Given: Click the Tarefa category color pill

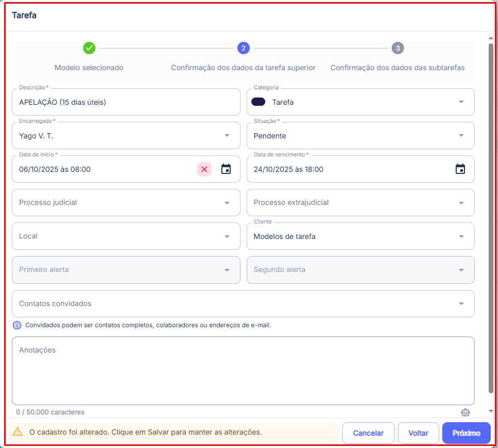Looking at the screenshot, I should [x=258, y=102].
